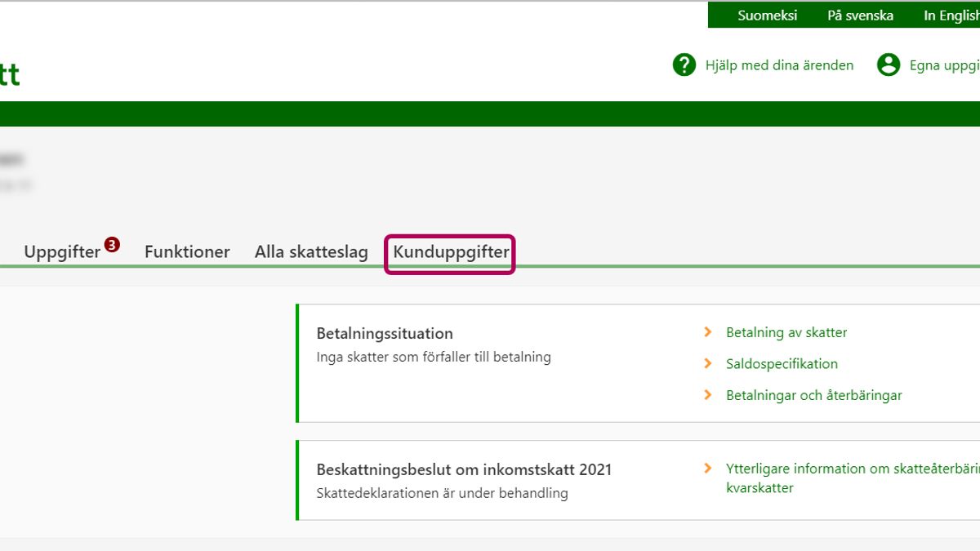This screenshot has width=980, height=551.
Task: Click the arrow icon beside Betalning av skatter
Action: click(x=708, y=332)
